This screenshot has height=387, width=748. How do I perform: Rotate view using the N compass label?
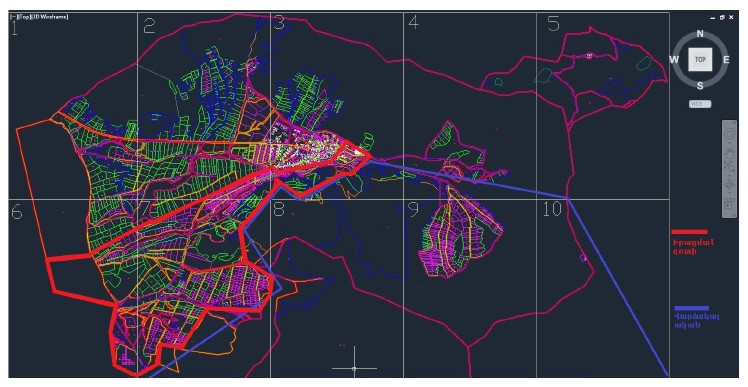[x=700, y=33]
